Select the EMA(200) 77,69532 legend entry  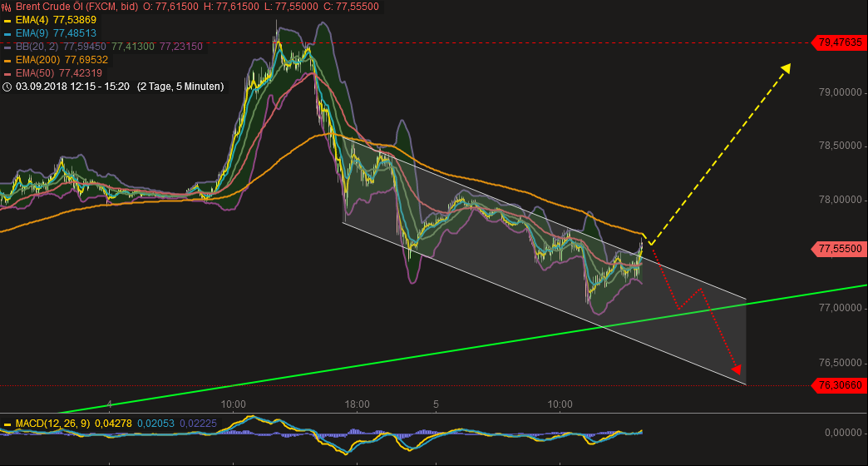pyautogui.click(x=62, y=60)
